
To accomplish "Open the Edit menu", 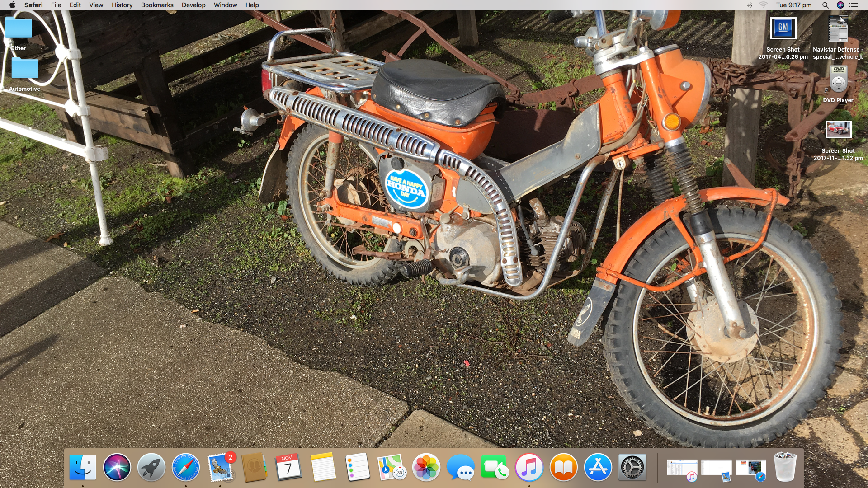I will pyautogui.click(x=75, y=5).
